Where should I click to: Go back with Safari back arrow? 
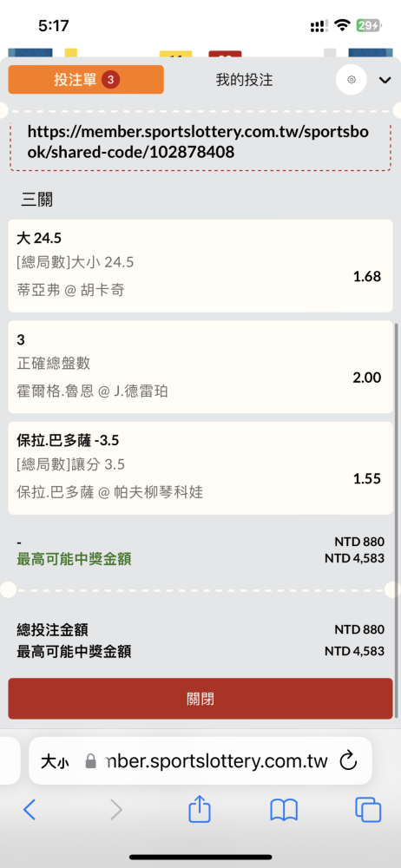[x=30, y=810]
